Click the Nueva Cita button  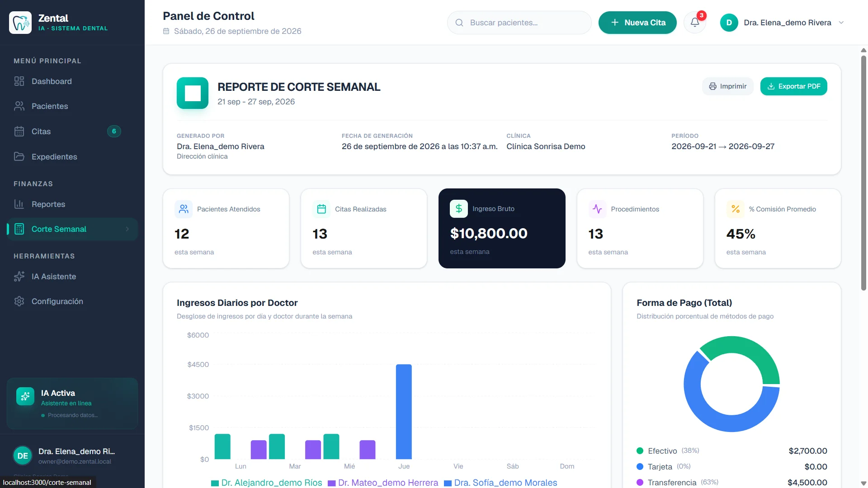[637, 23]
